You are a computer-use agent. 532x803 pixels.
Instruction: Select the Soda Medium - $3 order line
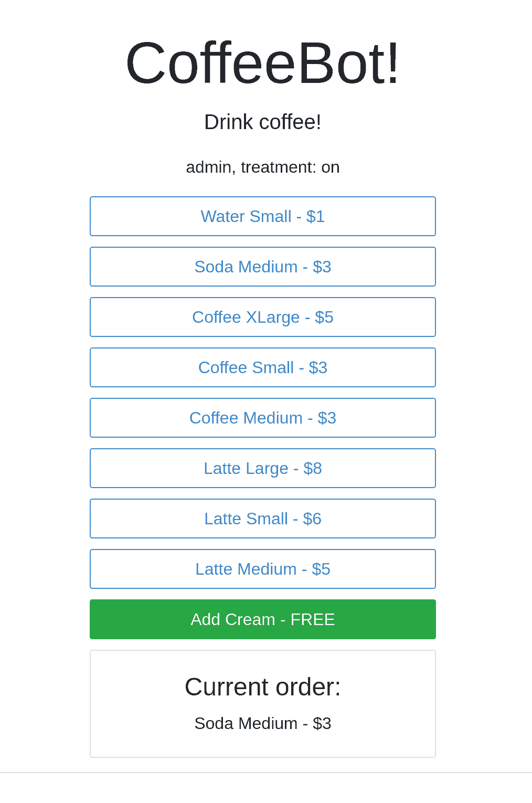[263, 723]
